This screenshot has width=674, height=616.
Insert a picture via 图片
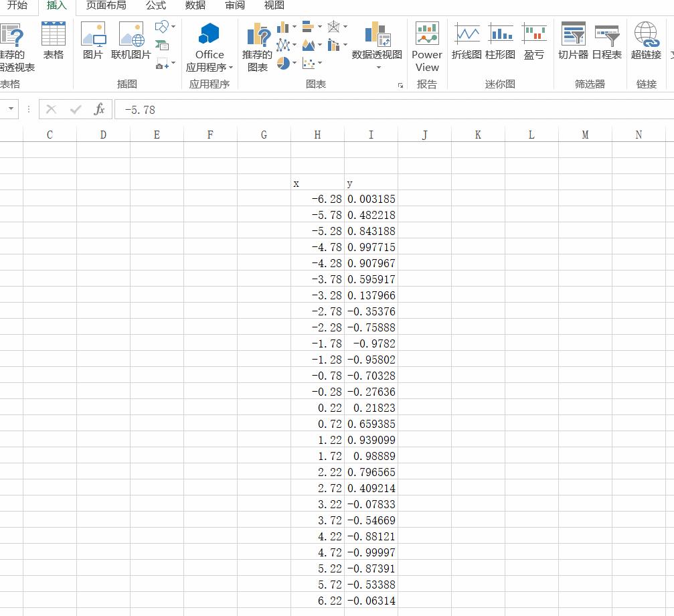93,40
